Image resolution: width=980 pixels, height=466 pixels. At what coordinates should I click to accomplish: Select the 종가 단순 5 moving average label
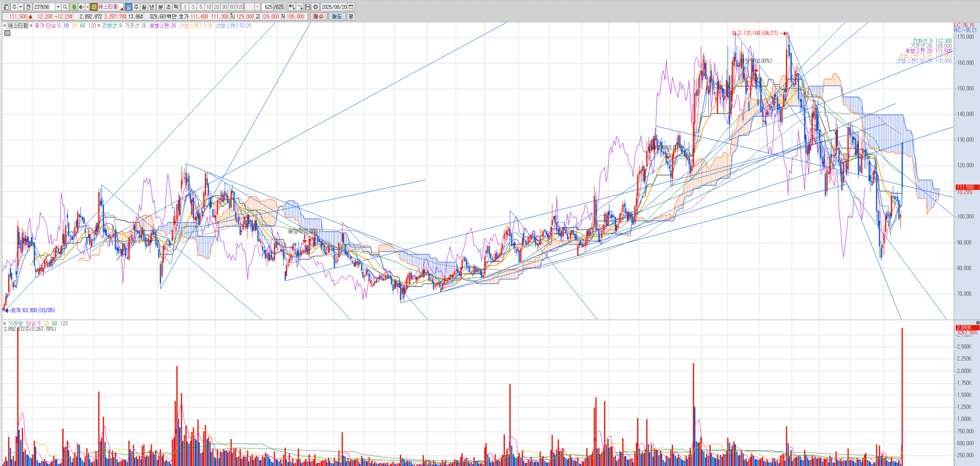[48, 26]
